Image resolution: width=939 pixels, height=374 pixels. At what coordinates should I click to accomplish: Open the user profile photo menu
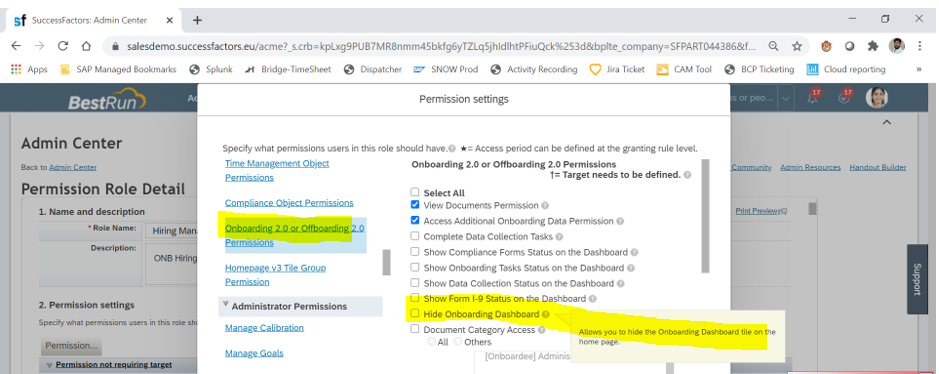[x=877, y=97]
